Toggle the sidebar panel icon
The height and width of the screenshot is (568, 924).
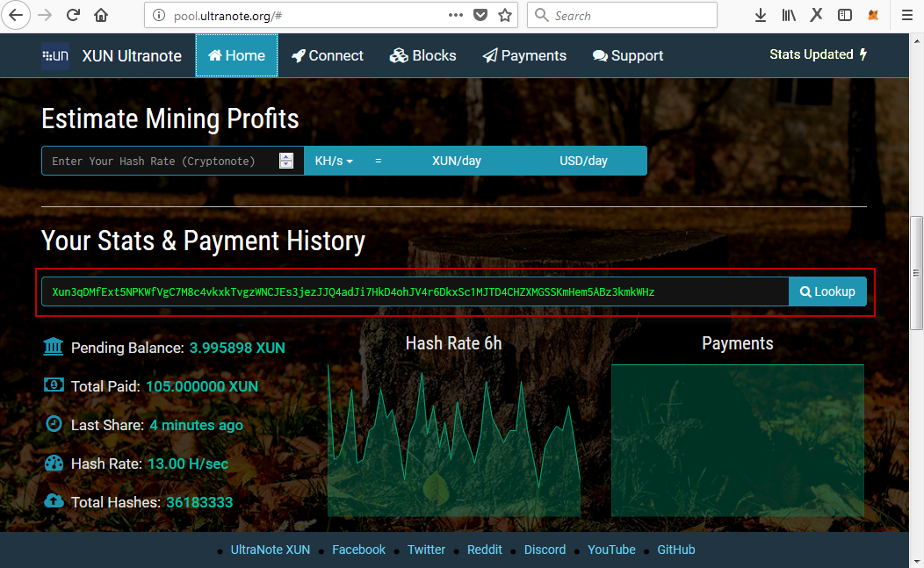[x=844, y=15]
